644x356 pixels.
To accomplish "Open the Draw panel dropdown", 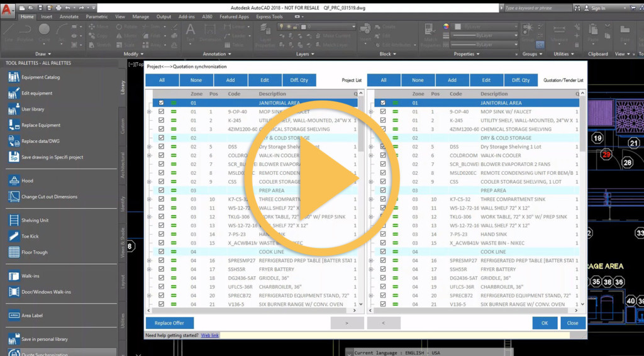I will point(43,54).
